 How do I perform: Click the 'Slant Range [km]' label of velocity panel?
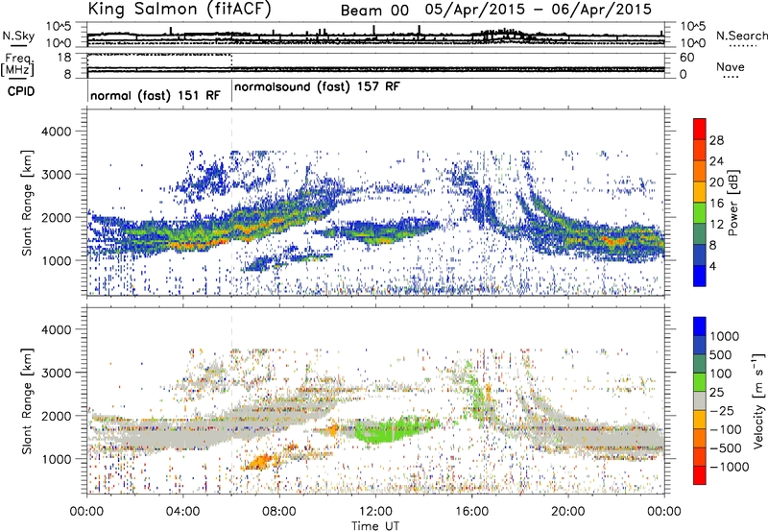[x=27, y=401]
